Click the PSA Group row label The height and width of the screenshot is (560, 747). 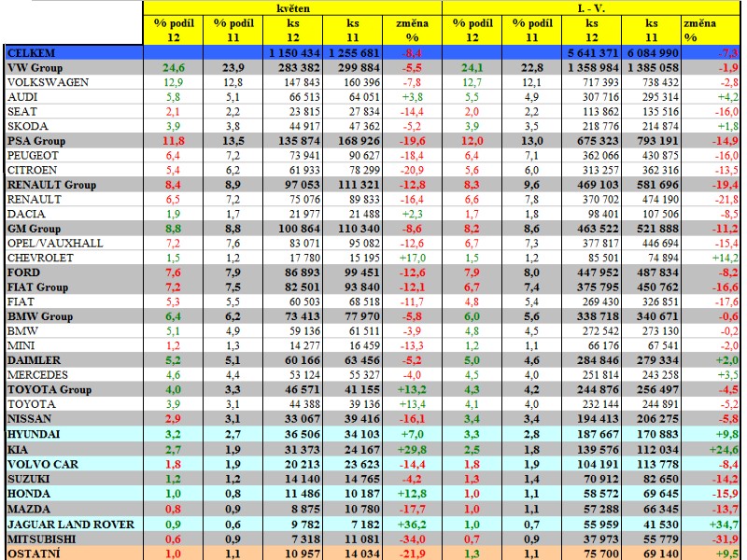[x=35, y=140]
